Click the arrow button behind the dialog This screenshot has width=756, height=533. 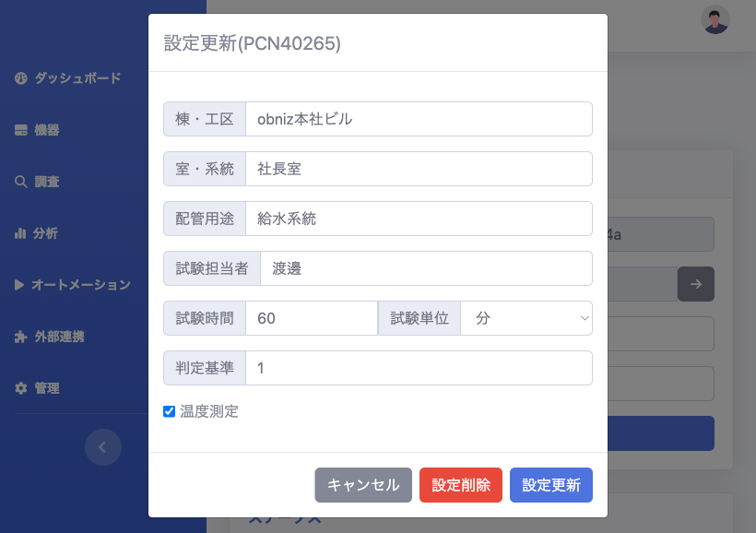point(696,284)
